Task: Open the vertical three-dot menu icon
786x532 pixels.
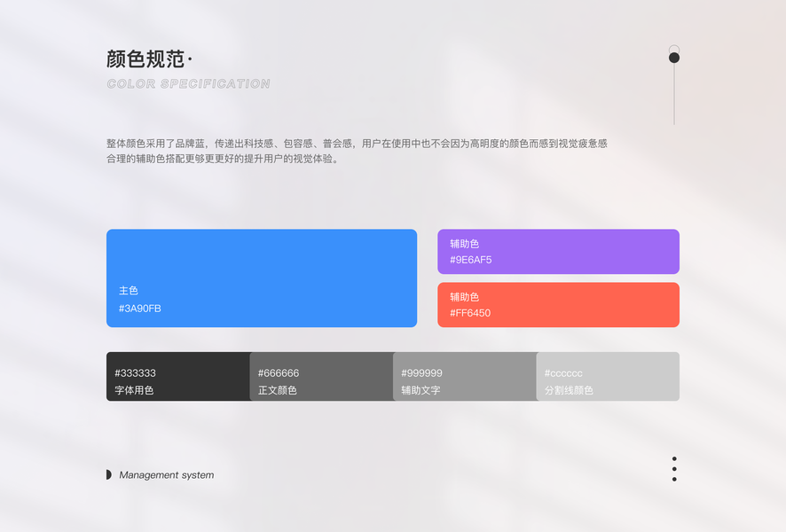Action: click(674, 469)
